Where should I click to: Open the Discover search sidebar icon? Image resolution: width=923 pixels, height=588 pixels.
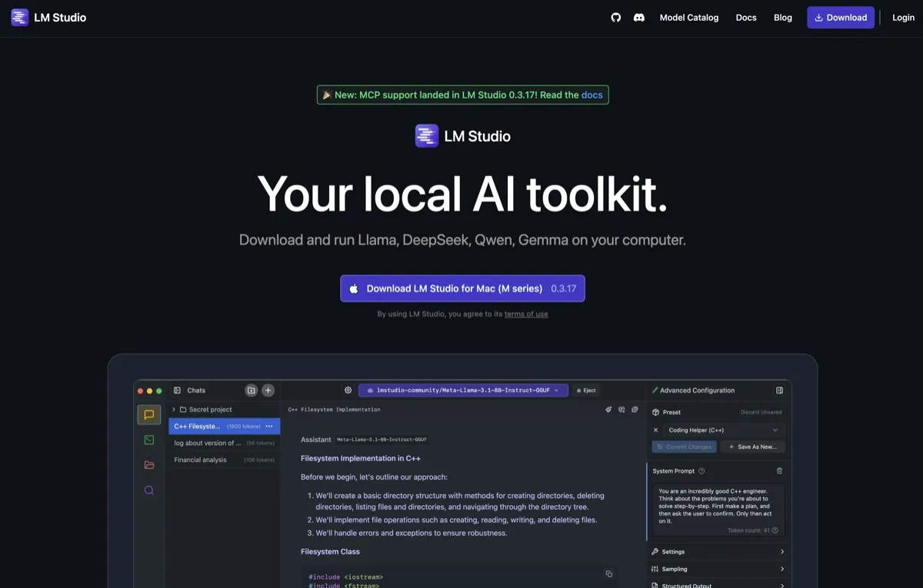pos(148,490)
